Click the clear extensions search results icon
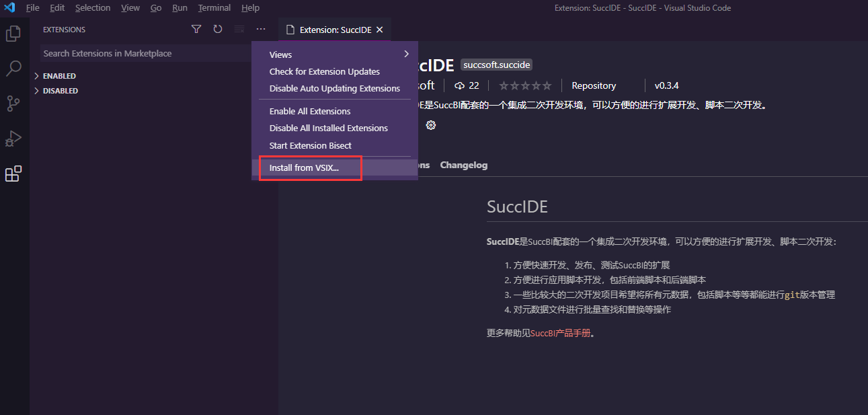The width and height of the screenshot is (868, 415). pyautogui.click(x=239, y=29)
